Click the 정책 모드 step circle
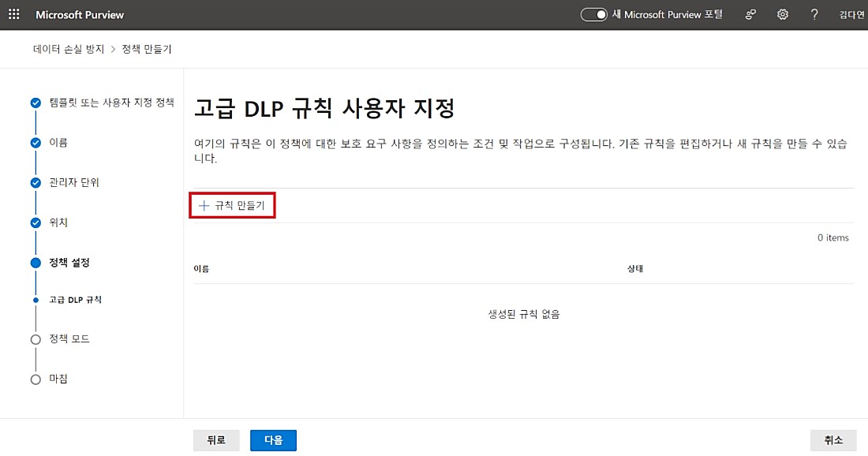 [36, 339]
